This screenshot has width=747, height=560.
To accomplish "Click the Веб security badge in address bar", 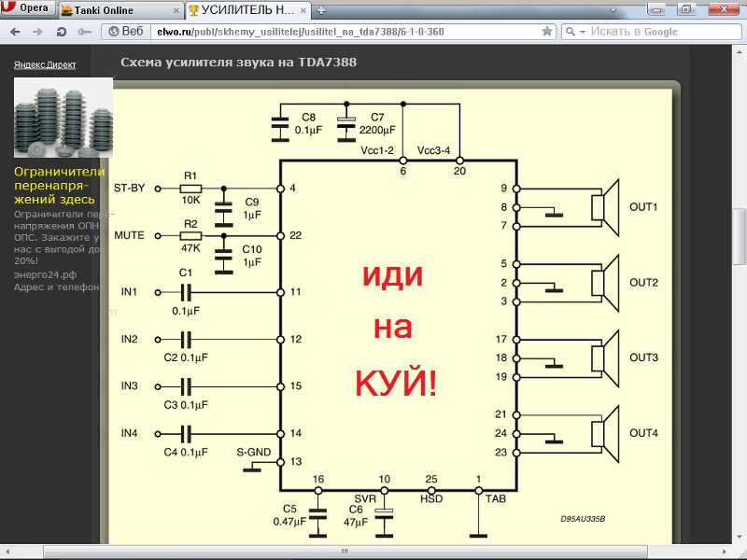I will [x=124, y=31].
